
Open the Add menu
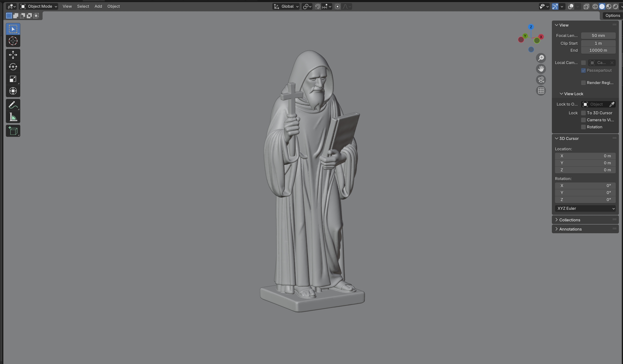click(x=98, y=7)
